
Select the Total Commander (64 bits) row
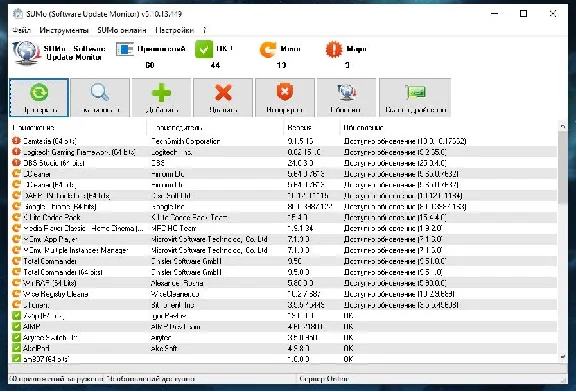pyautogui.click(x=283, y=272)
